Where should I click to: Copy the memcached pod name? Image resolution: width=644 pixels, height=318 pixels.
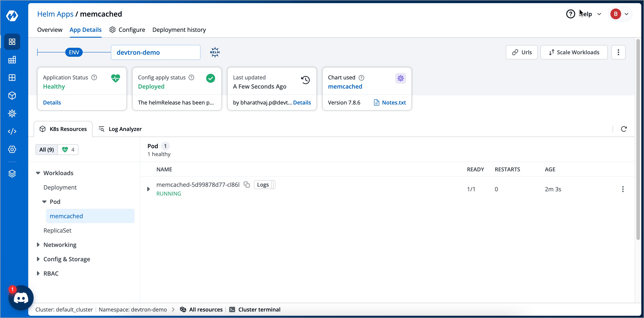247,185
